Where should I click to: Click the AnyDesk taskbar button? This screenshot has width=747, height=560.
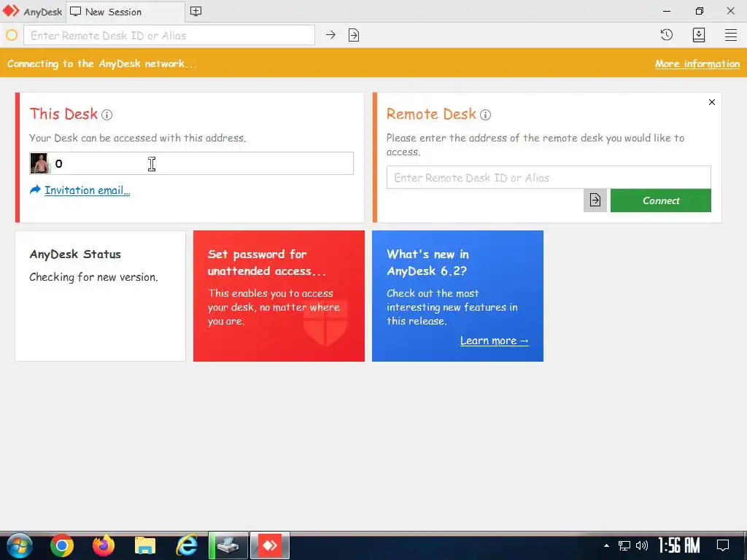tap(270, 545)
